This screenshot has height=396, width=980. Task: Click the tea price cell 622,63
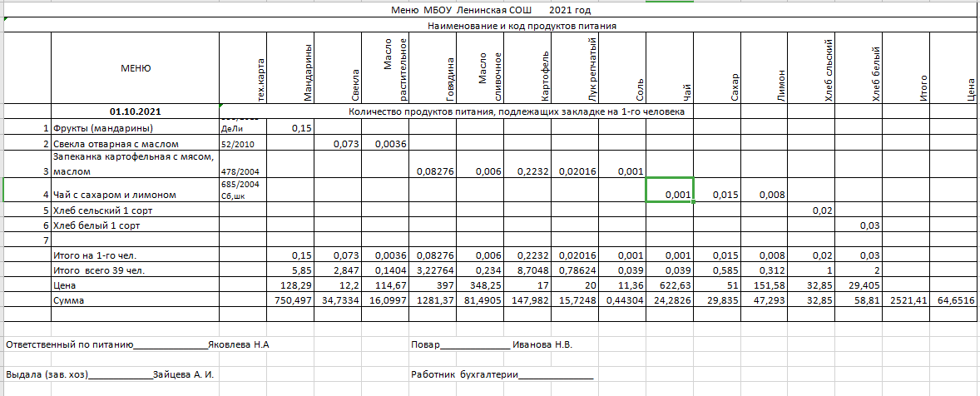(x=670, y=285)
